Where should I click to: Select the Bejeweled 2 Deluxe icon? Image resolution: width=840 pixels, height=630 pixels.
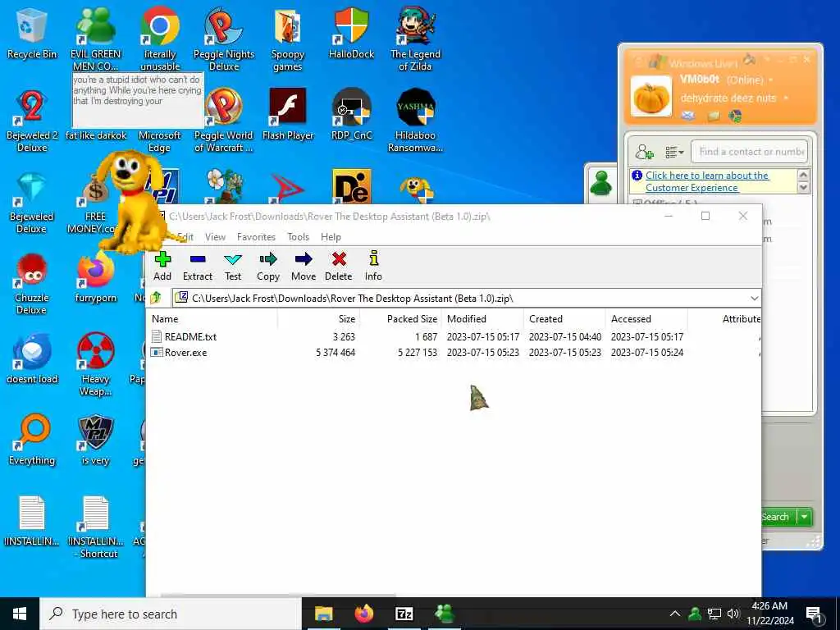[32, 121]
